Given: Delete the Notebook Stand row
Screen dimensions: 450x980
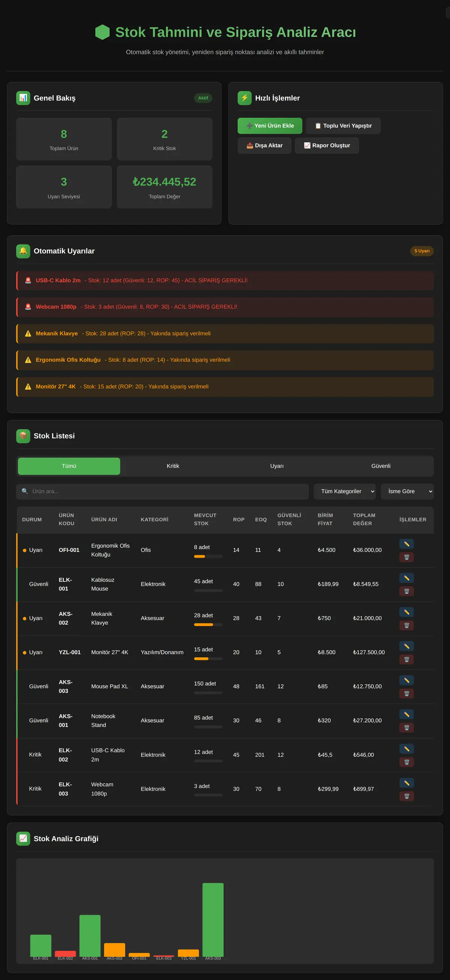Looking at the screenshot, I should point(406,727).
